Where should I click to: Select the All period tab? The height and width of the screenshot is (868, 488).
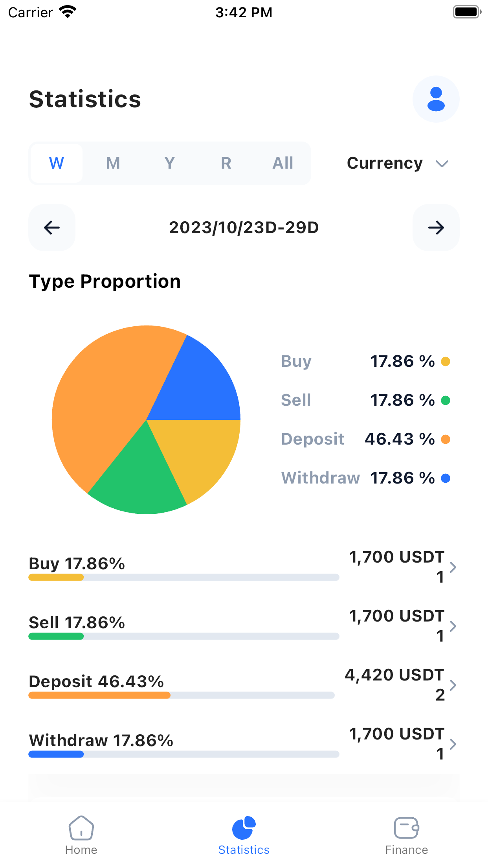[283, 163]
